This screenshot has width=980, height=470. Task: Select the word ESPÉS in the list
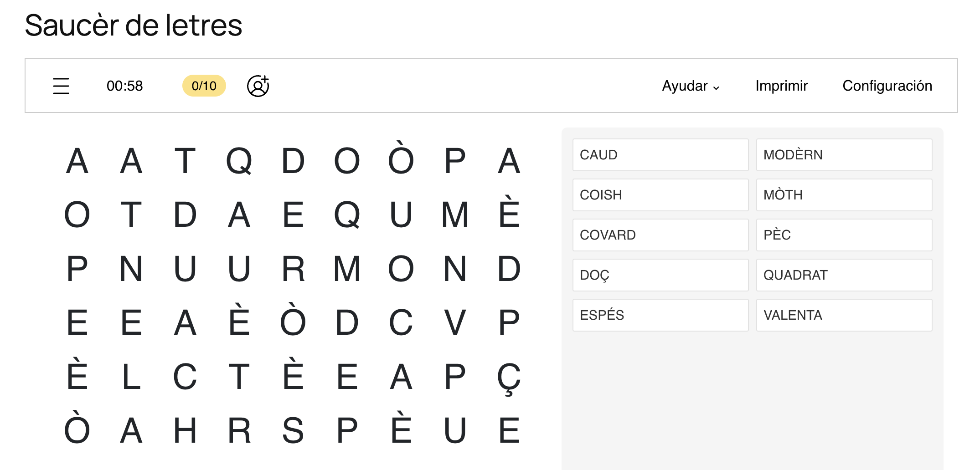tap(660, 315)
